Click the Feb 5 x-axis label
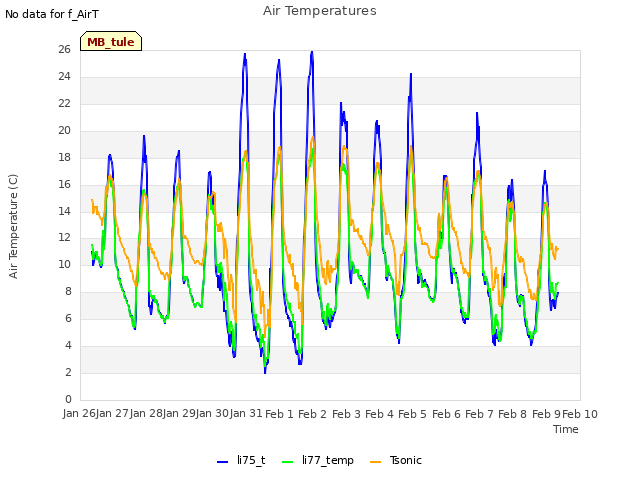The height and width of the screenshot is (480, 640). click(x=413, y=414)
